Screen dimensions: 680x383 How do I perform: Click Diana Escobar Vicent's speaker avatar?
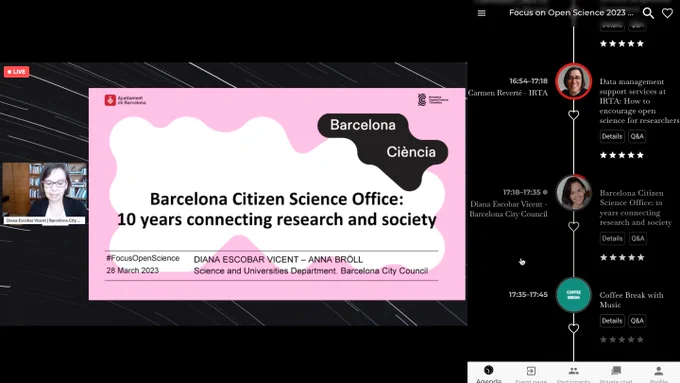(573, 193)
